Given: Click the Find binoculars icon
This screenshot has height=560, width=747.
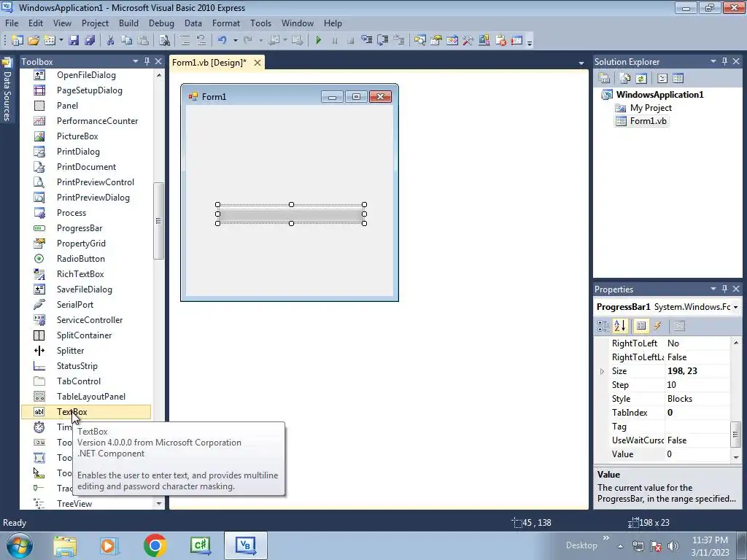Looking at the screenshot, I should (x=164, y=41).
